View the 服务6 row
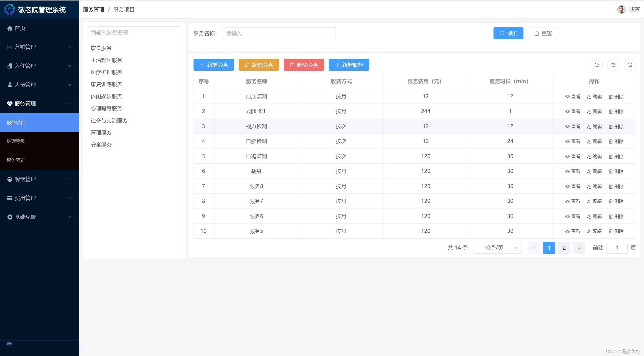 click(573, 217)
